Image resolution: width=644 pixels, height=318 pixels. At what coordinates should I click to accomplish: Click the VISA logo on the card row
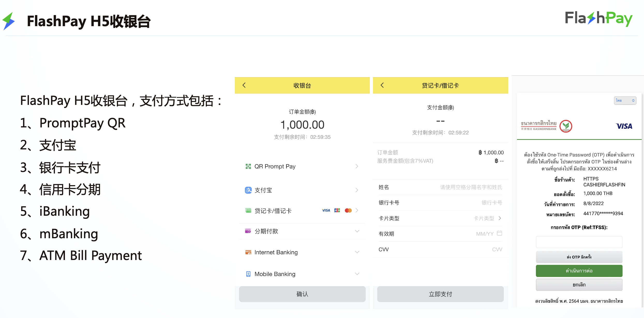pyautogui.click(x=326, y=210)
